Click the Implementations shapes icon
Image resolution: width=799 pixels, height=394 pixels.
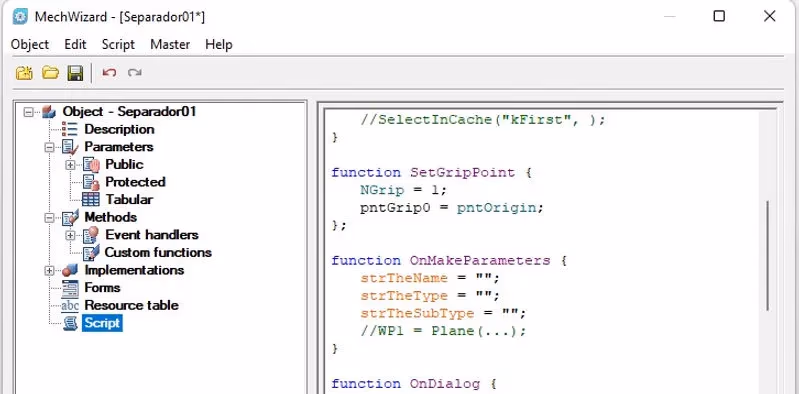pyautogui.click(x=70, y=270)
